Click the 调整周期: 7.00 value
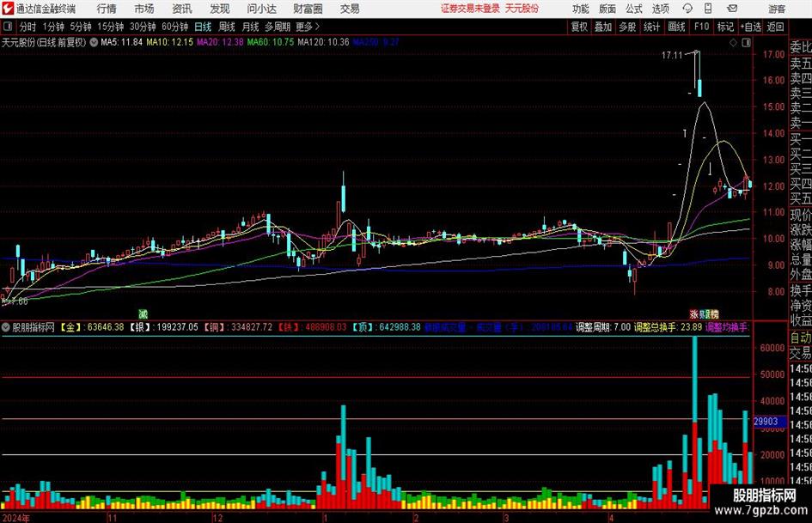Screen dimensions: 812x523 click(x=603, y=327)
